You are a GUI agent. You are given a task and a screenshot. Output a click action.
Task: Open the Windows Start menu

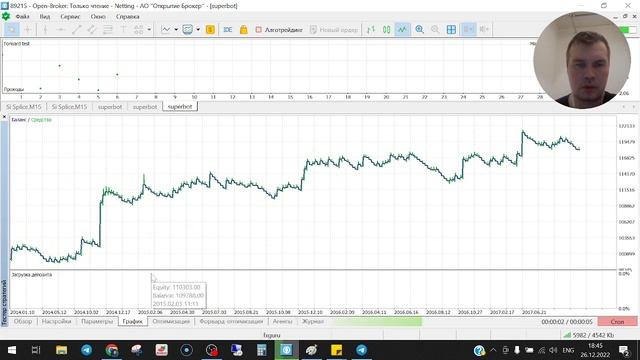(11, 350)
